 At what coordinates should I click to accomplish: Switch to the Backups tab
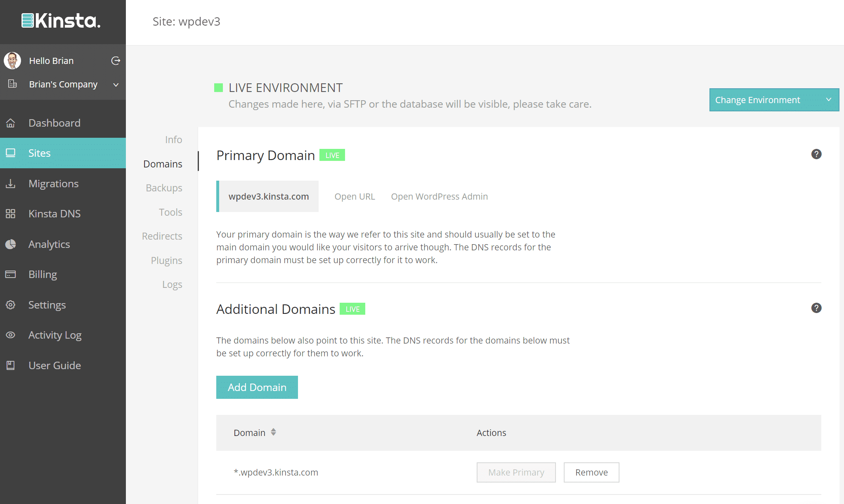(164, 188)
